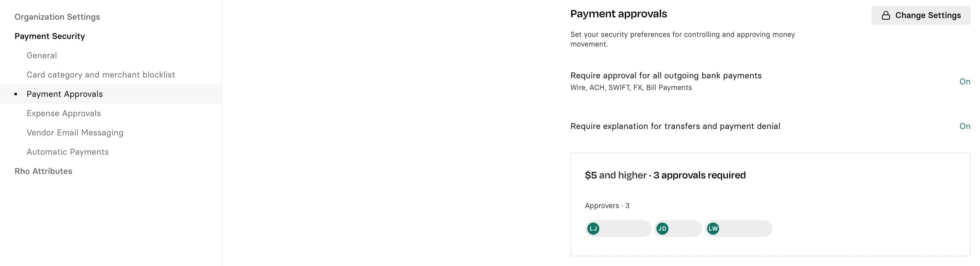
Task: Select the JD approver avatar
Action: pyautogui.click(x=662, y=229)
